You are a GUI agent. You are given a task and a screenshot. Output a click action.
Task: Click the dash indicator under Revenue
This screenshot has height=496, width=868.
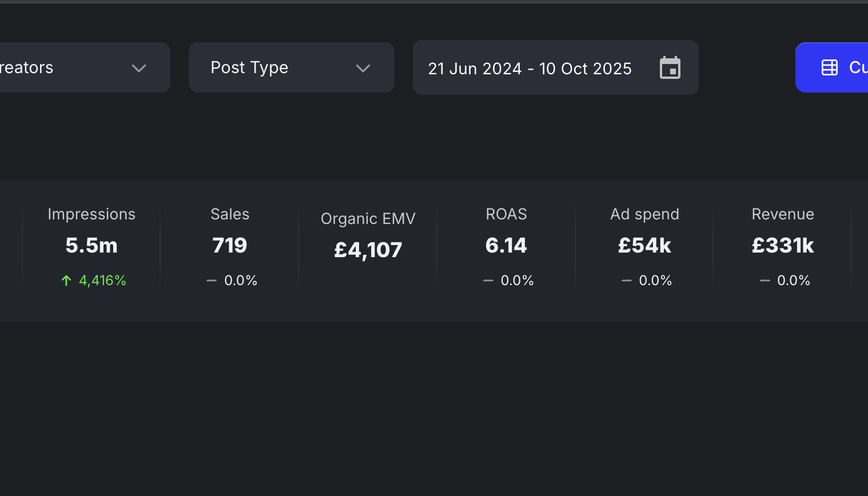coord(765,281)
